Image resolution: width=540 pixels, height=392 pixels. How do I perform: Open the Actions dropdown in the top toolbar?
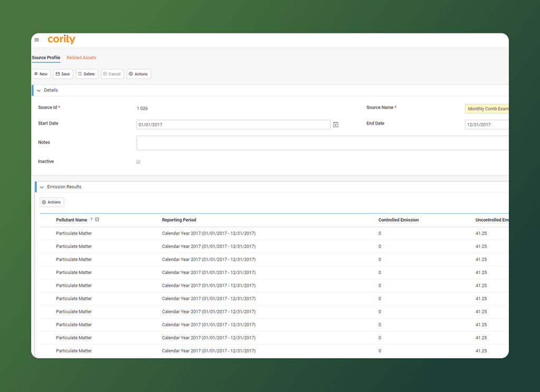(139, 74)
